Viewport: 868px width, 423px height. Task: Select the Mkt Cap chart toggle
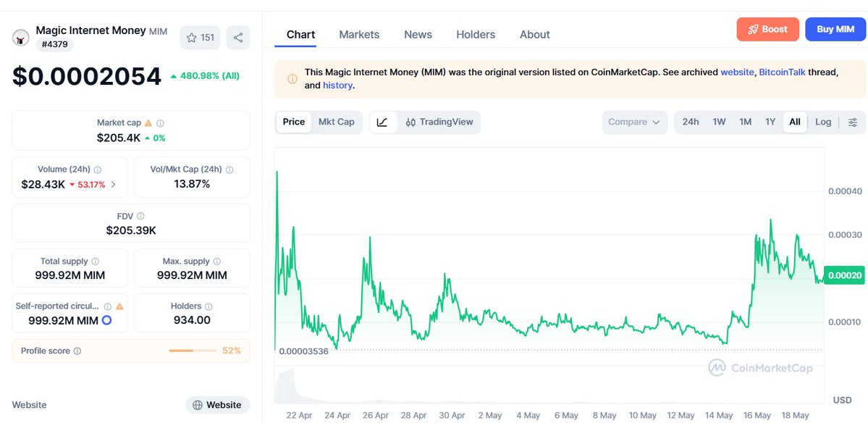click(336, 122)
